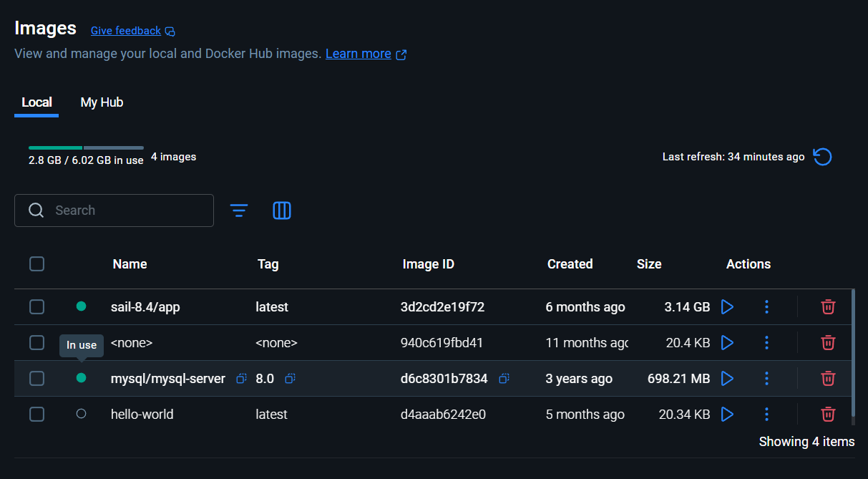This screenshot has height=479, width=868.
Task: Click the refresh images icon
Action: [x=823, y=157]
